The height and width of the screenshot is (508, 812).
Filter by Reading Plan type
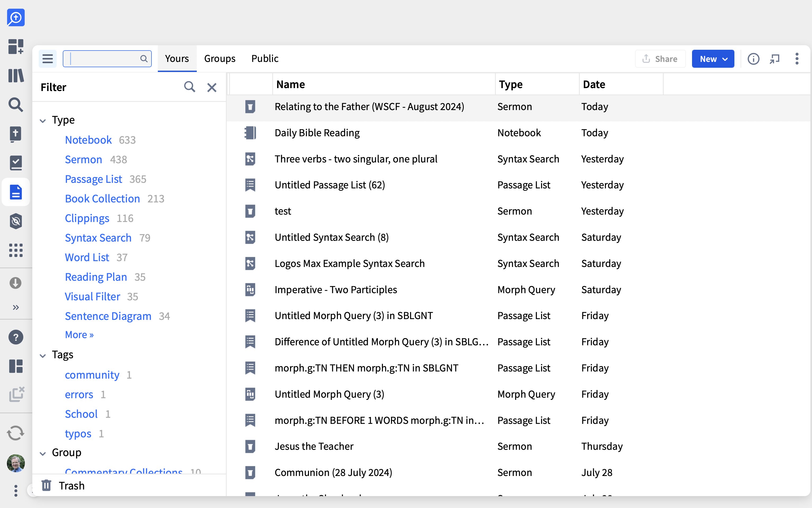(x=96, y=277)
